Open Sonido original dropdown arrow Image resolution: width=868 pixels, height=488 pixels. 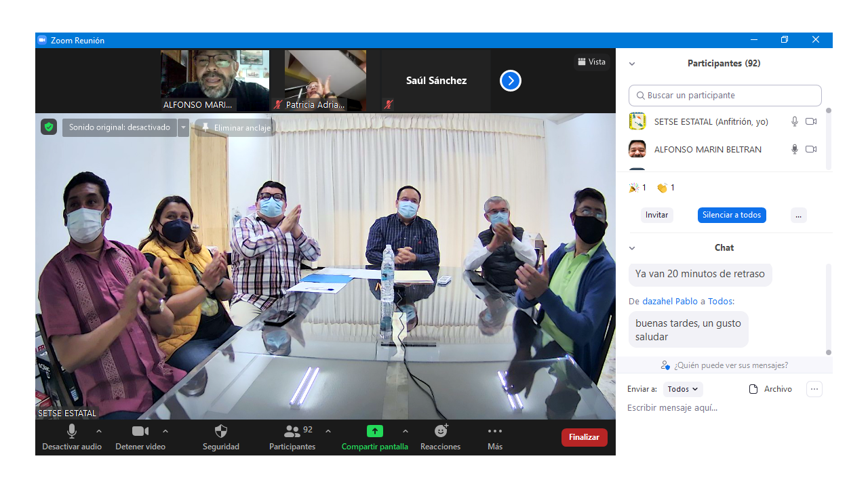[x=184, y=127]
